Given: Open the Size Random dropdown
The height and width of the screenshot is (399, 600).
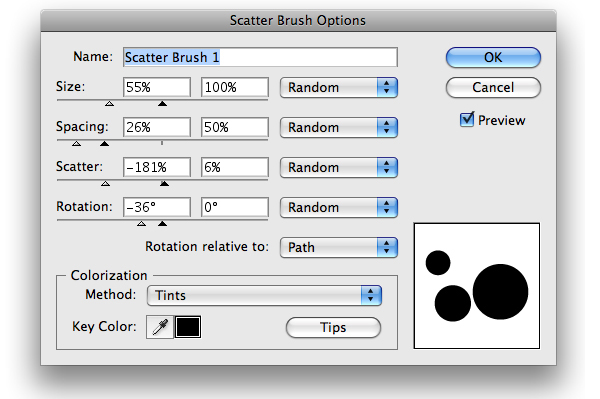Looking at the screenshot, I should (339, 87).
